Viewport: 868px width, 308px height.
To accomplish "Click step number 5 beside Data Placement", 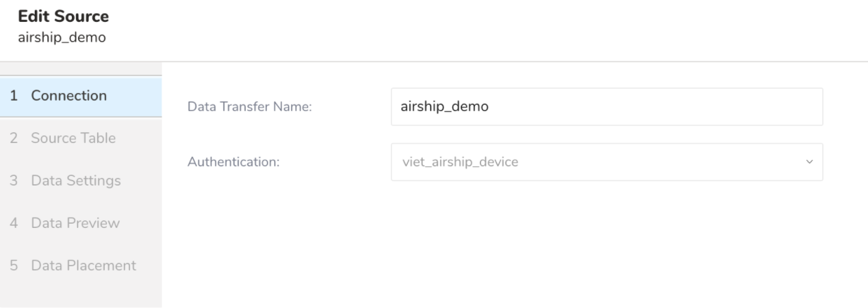I will tap(14, 265).
